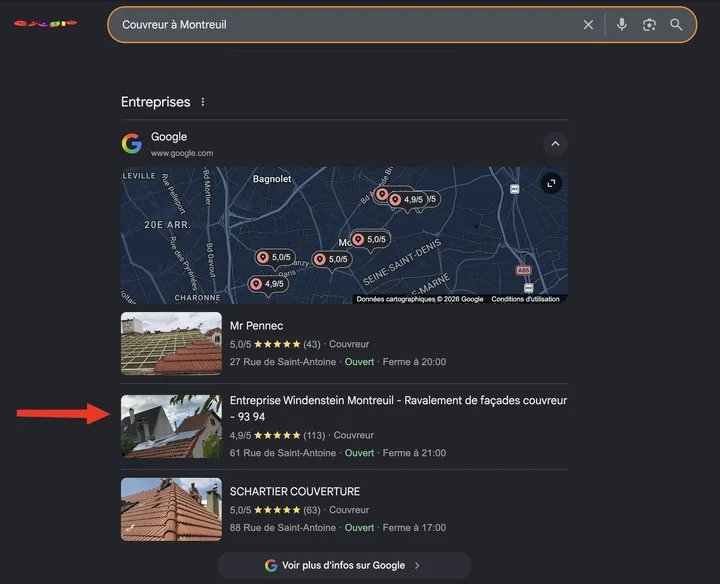The height and width of the screenshot is (584, 720).
Task: Click the 'Ferme à 21:00' closing time
Action: click(x=414, y=453)
